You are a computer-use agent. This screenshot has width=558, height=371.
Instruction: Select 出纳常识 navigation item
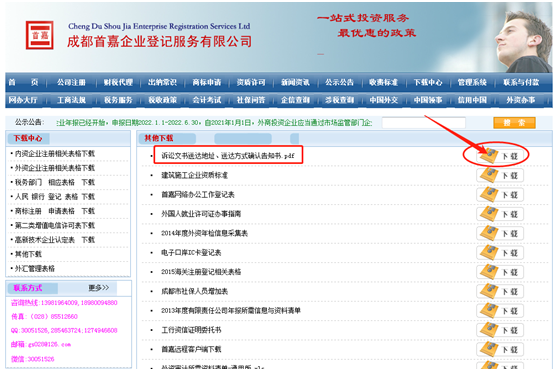tap(162, 82)
